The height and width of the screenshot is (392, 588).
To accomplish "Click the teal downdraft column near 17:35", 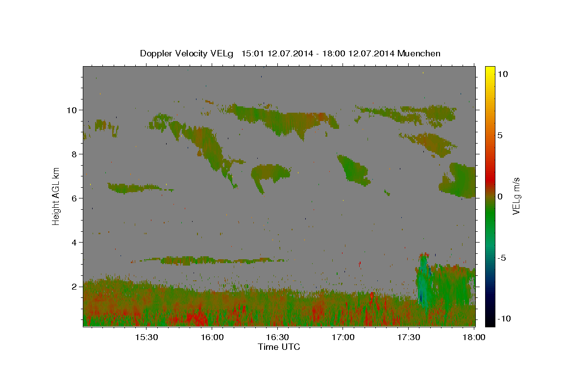I will click(423, 282).
